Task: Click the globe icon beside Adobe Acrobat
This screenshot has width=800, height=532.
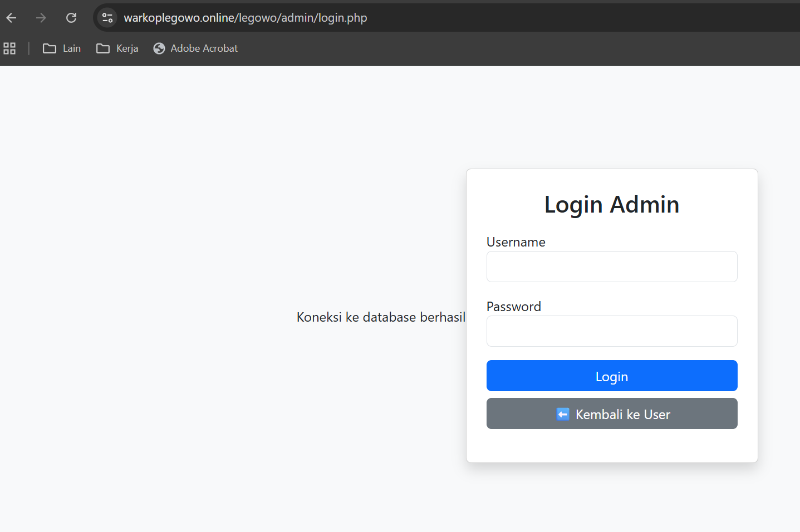Action: click(x=159, y=48)
